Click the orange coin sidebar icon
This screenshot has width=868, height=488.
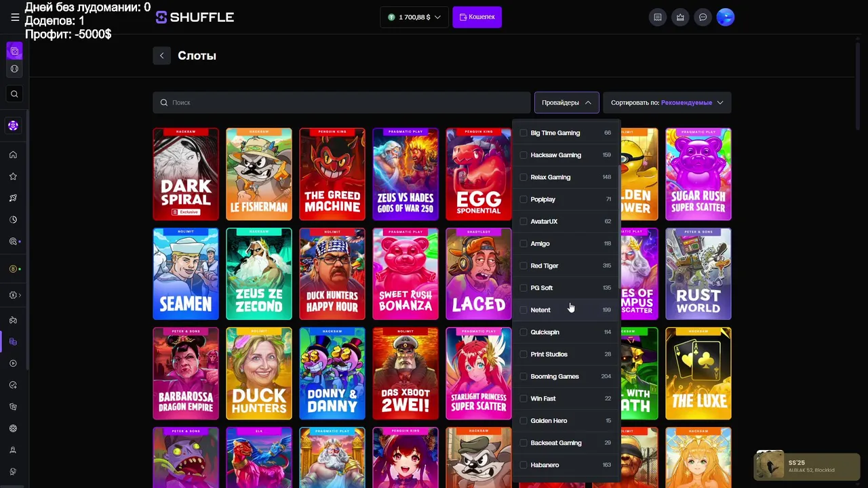tap(13, 269)
